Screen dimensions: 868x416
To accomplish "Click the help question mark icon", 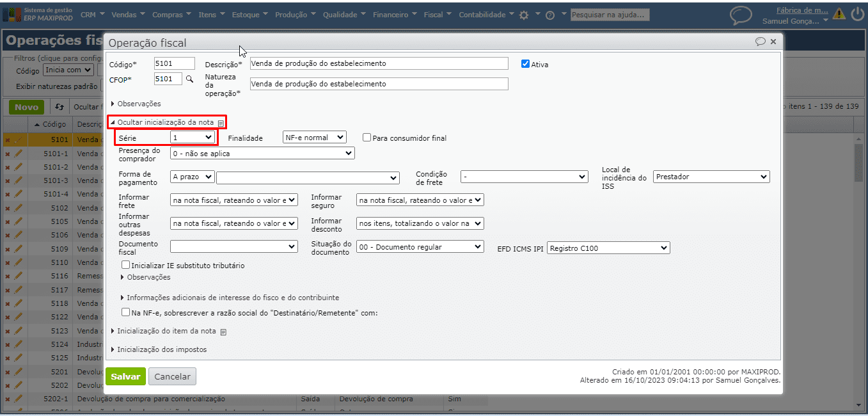I will pyautogui.click(x=549, y=15).
